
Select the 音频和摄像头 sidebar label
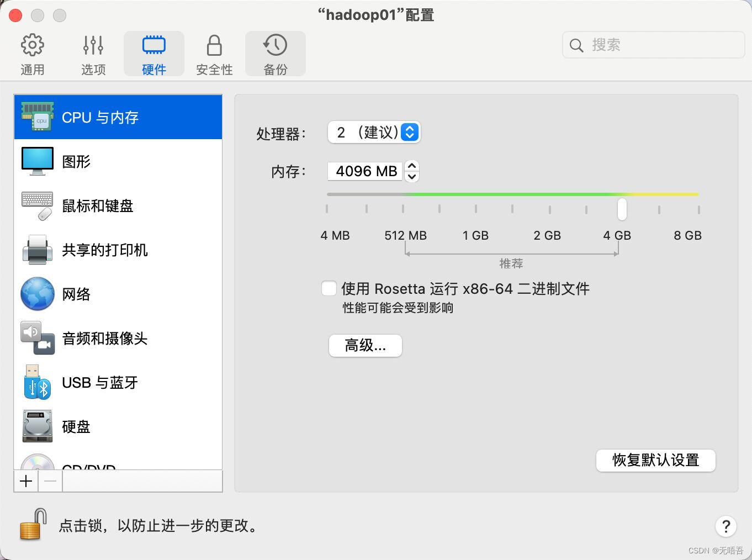tap(105, 338)
